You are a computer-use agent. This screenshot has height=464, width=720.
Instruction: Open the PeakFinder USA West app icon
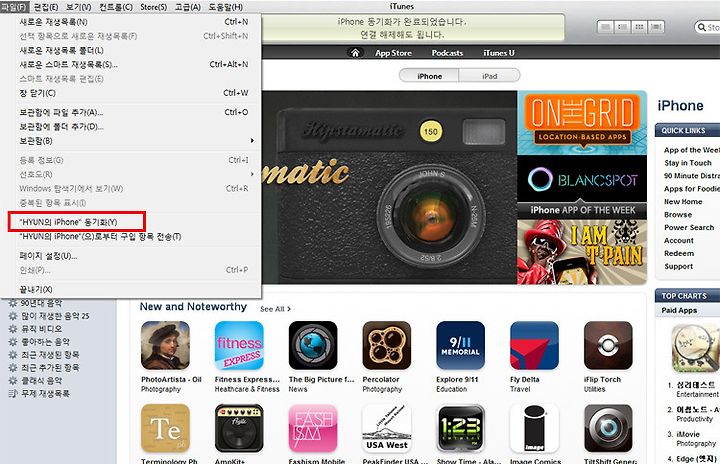387,429
